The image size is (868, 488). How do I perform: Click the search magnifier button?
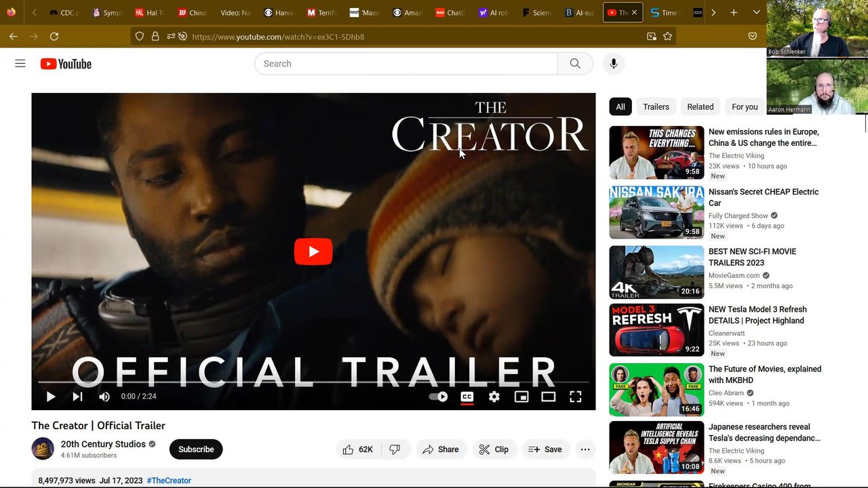[575, 64]
